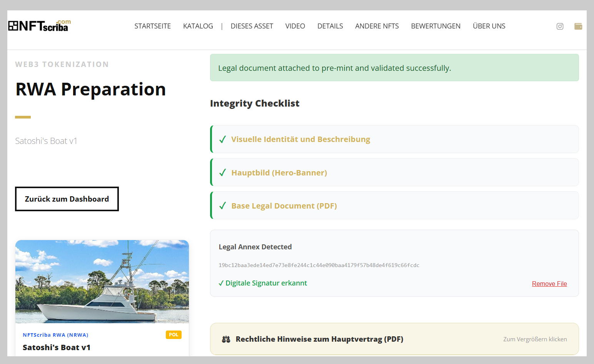Open the VIDEO navigation item
594x364 pixels.
point(295,26)
